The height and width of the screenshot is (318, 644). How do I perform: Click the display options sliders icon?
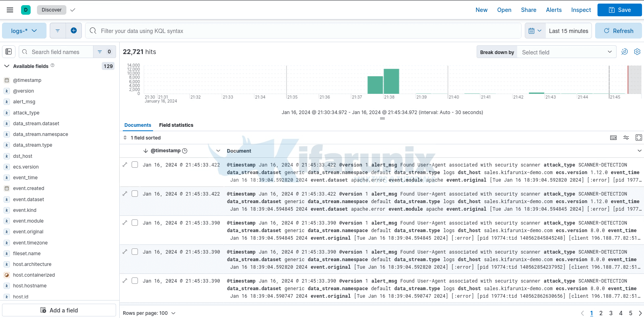click(x=626, y=138)
